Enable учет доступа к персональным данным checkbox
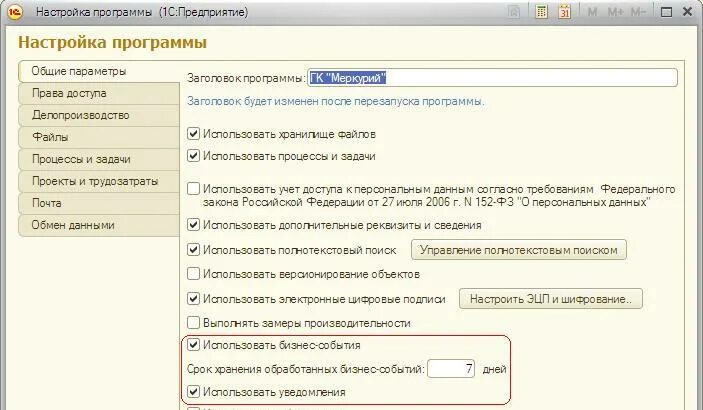The width and height of the screenshot is (703, 410). (193, 189)
